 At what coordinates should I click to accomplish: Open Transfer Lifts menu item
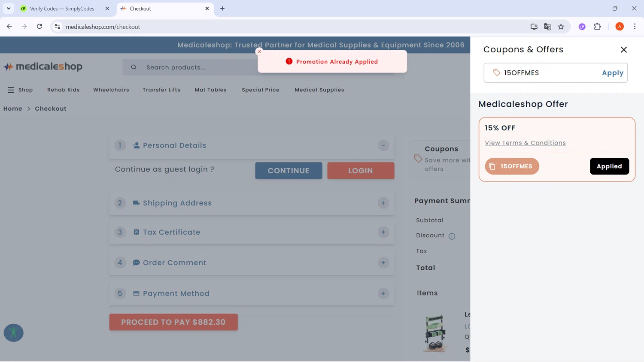click(x=161, y=90)
